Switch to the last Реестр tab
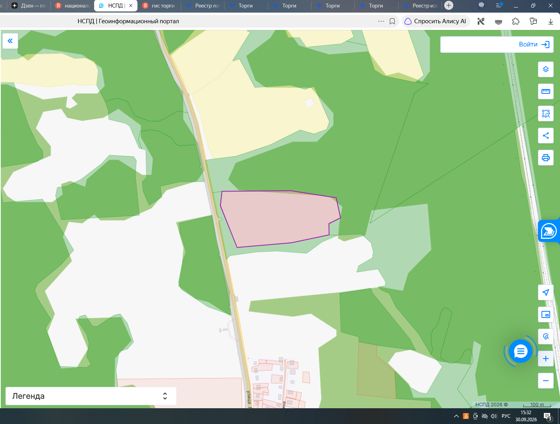The image size is (560, 424). (420, 6)
